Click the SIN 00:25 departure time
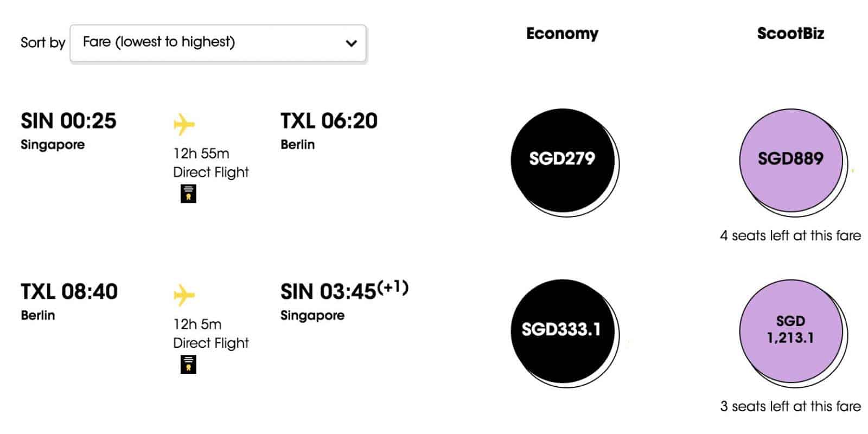 (68, 121)
